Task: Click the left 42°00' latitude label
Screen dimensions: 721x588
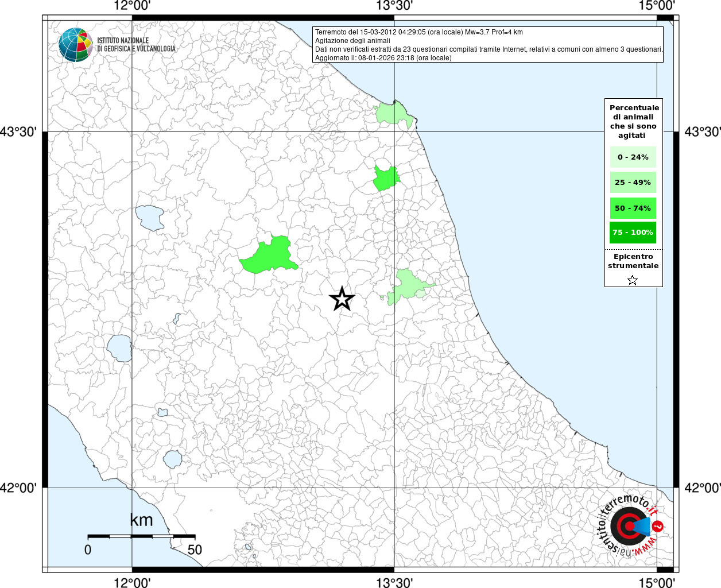Action: click(x=18, y=488)
